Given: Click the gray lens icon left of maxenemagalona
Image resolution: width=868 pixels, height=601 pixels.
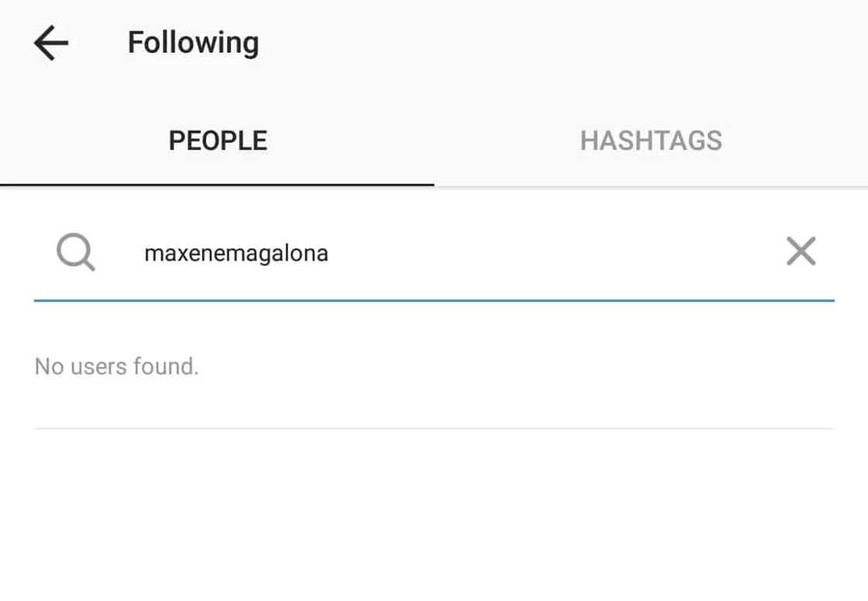Looking at the screenshot, I should (76, 253).
